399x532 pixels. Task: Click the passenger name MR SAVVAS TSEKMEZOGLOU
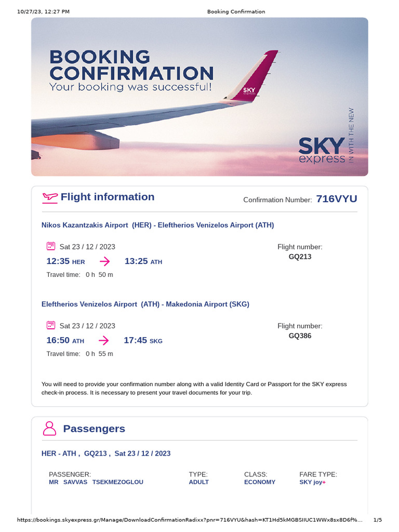96,482
